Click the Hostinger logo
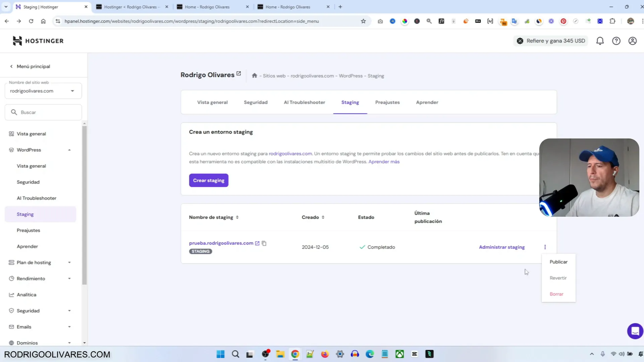 [37, 40]
